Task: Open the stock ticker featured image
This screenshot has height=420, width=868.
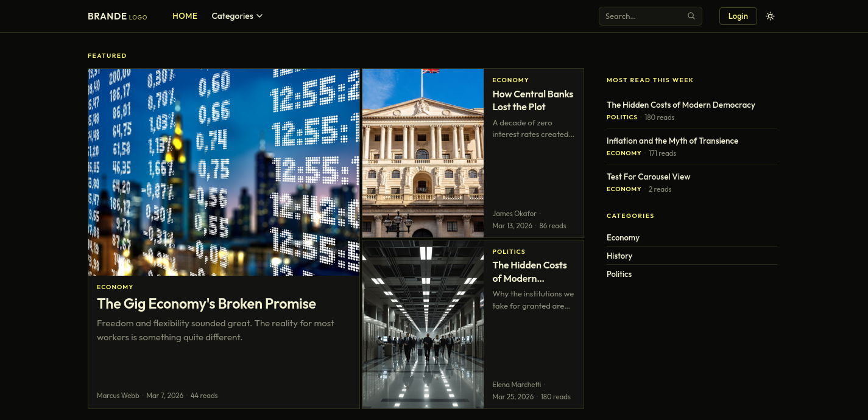Action: 224,172
